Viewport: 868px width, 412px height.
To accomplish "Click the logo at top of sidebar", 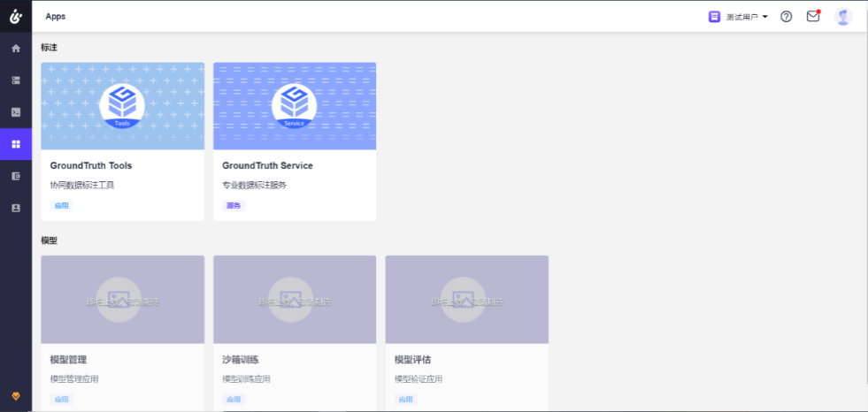I will tap(15, 16).
